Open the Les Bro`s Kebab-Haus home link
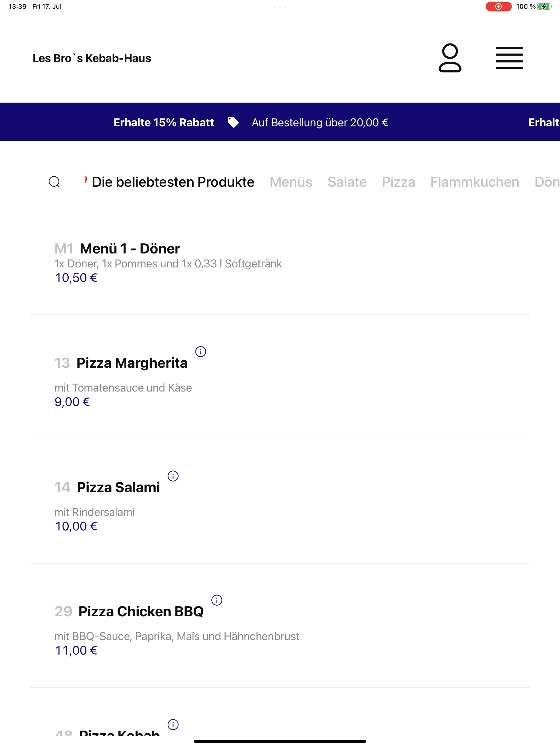This screenshot has width=560, height=747. pos(92,58)
